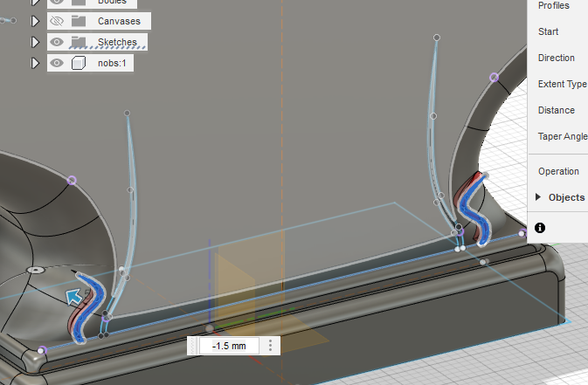588x385 pixels.
Task: Click the Operation label in the dialog
Action: (558, 171)
